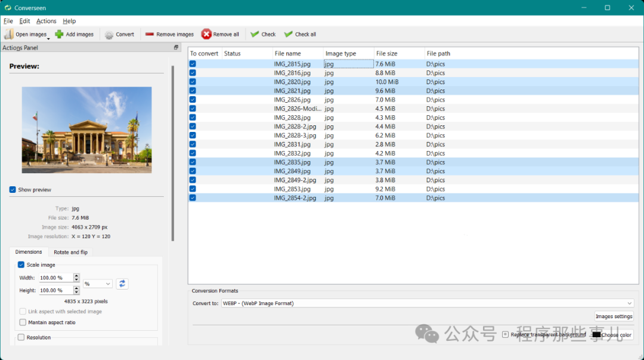
Task: Toggle the Scale image checkbox
Action: click(x=21, y=265)
